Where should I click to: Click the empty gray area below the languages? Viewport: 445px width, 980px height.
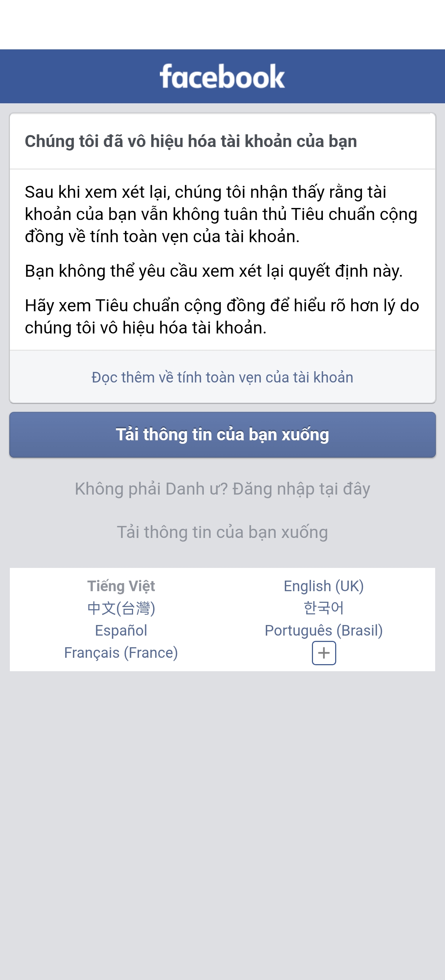(222, 818)
